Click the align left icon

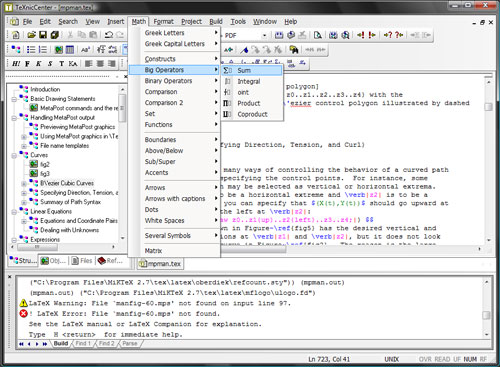pyautogui.click(x=89, y=63)
